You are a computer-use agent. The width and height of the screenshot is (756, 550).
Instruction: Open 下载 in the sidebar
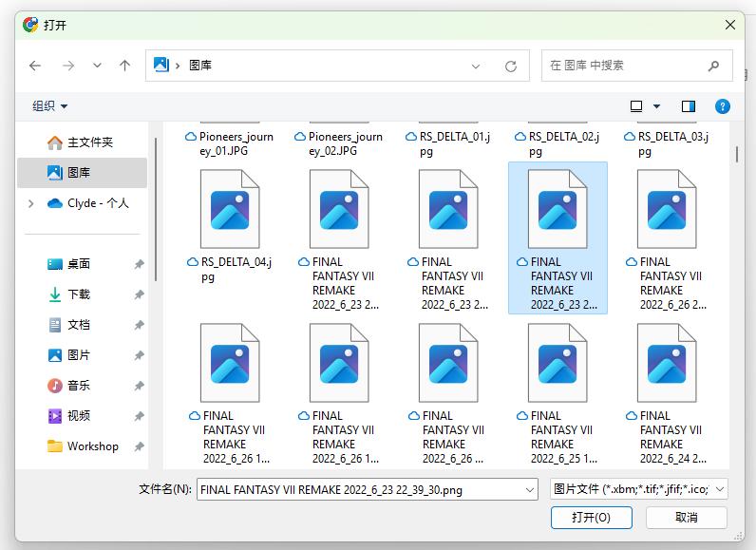[x=82, y=294]
